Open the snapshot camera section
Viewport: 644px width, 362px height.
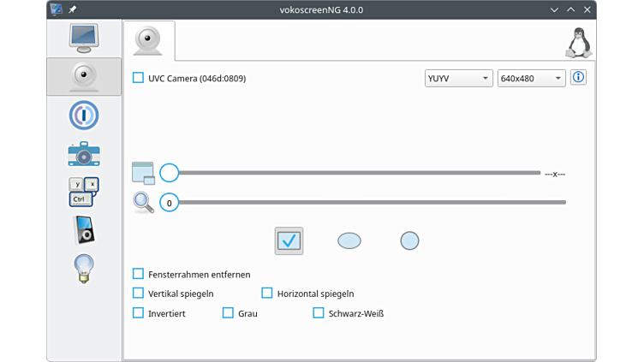pos(84,154)
